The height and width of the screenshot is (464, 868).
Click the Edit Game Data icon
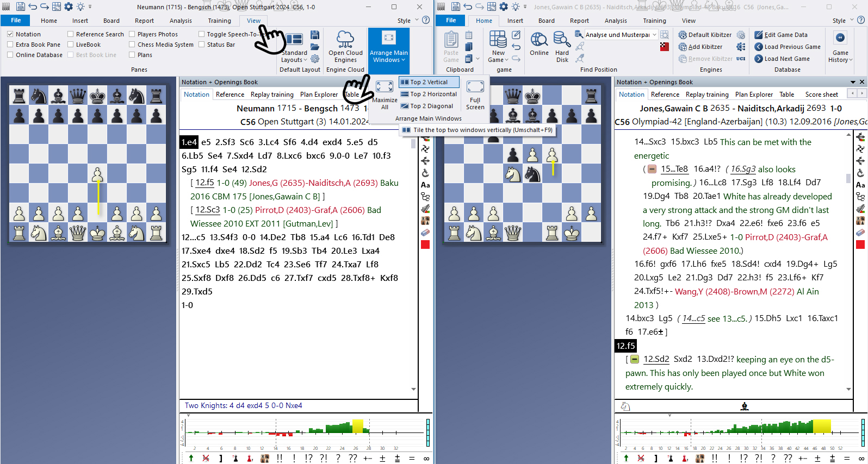[x=759, y=35]
